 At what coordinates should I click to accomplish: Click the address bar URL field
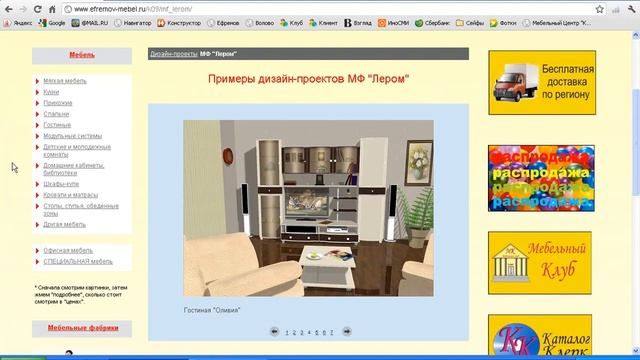click(x=327, y=9)
